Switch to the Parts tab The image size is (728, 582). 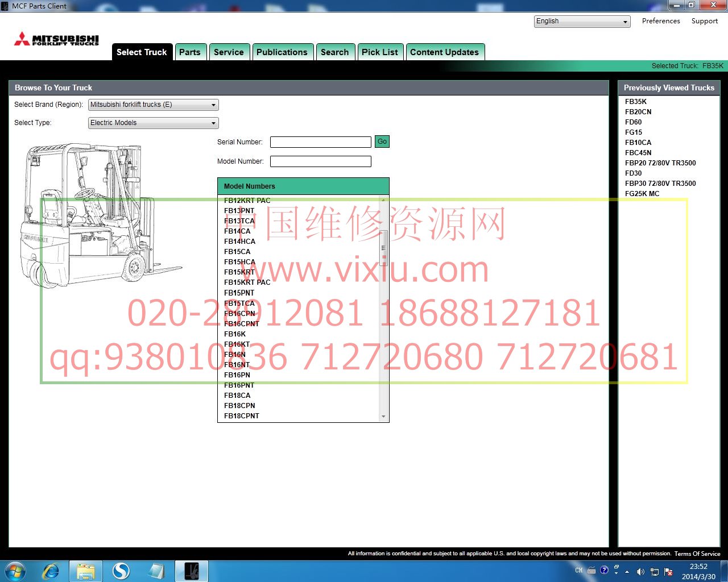click(190, 52)
